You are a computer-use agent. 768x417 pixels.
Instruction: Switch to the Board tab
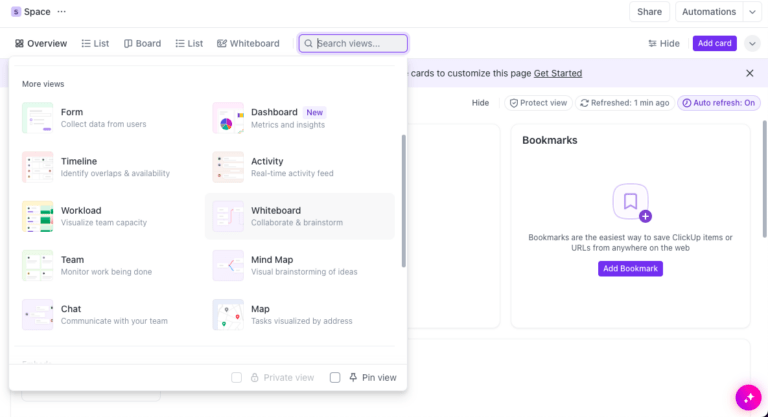[x=142, y=43]
